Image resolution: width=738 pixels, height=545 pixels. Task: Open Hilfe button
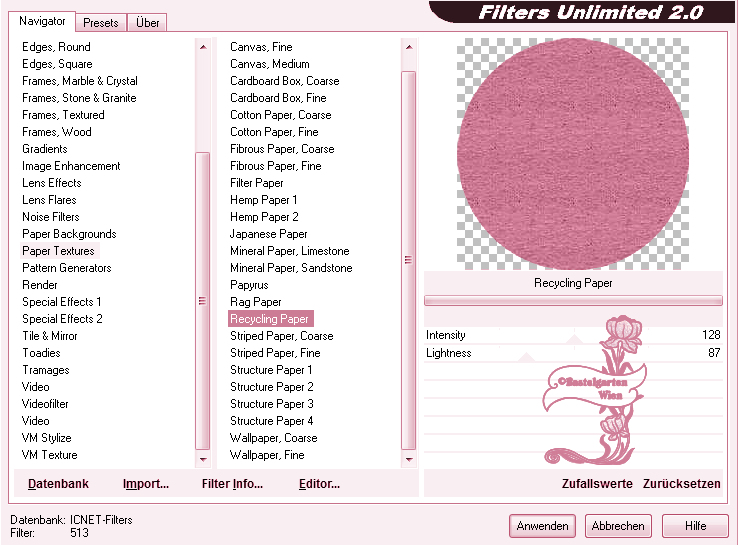point(695,526)
